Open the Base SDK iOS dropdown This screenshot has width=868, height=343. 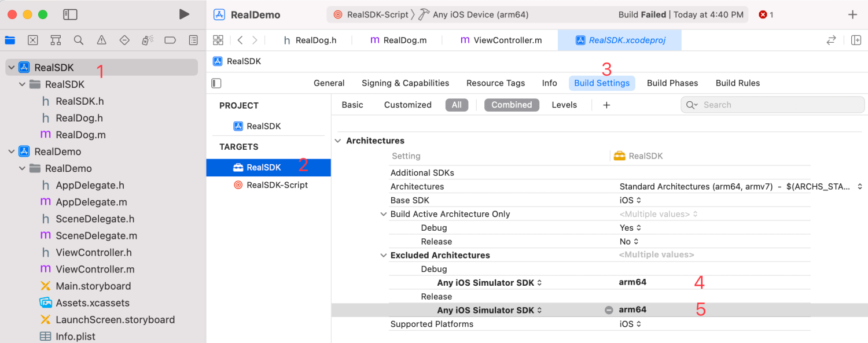[630, 200]
